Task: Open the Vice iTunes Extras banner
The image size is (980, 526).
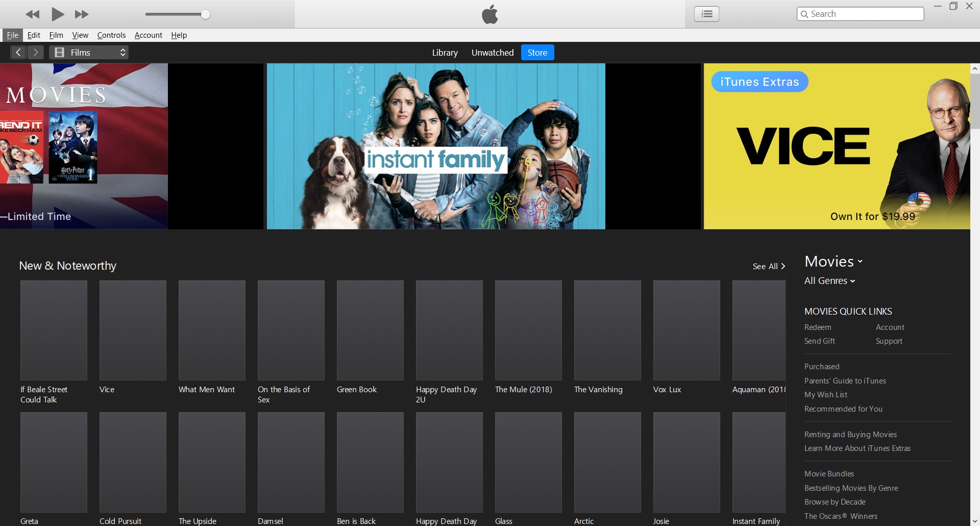Action: pos(837,146)
